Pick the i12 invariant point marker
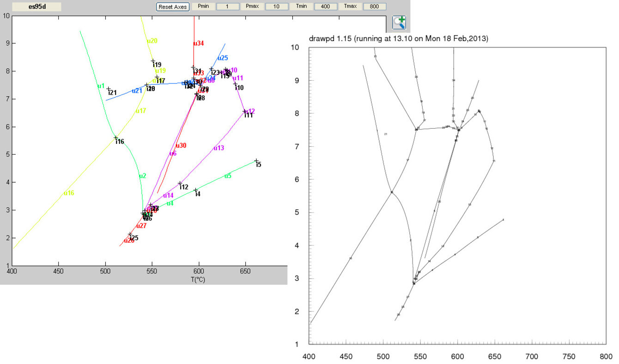Image resolution: width=619 pixels, height=364 pixels. (180, 183)
